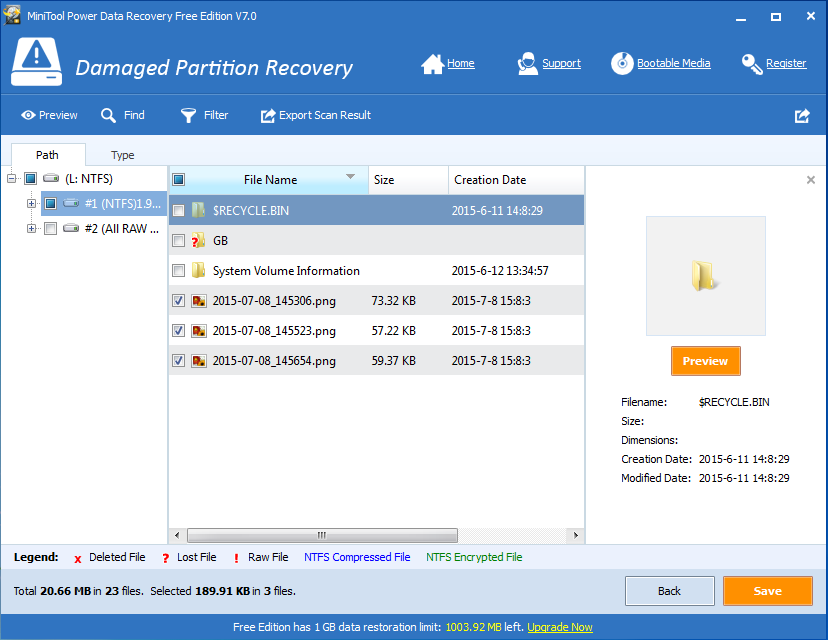The height and width of the screenshot is (640, 828).
Task: Expand the #1 (NTFS) tree node
Action: tap(32, 203)
